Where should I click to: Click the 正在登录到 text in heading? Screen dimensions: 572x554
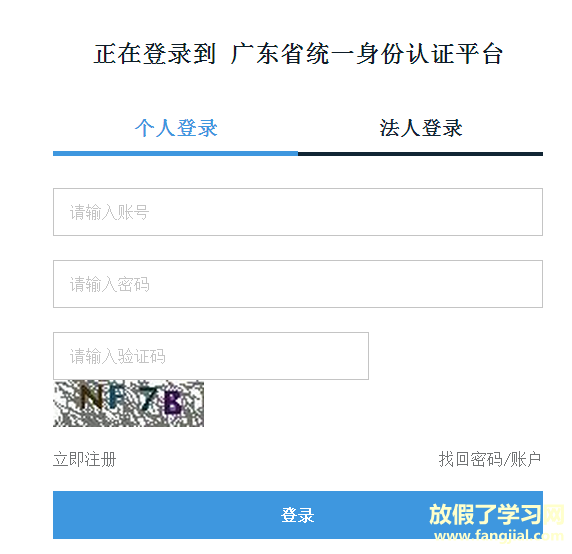tap(155, 54)
